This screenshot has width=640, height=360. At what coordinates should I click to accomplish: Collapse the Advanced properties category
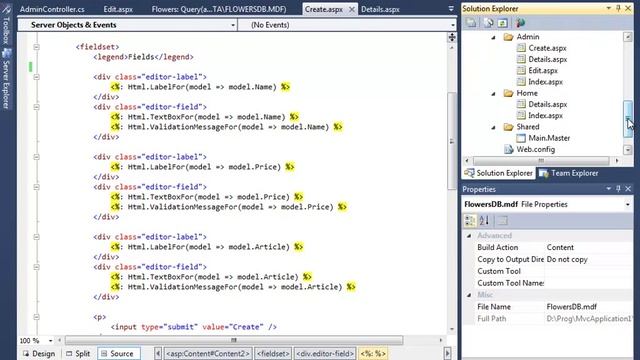point(469,236)
